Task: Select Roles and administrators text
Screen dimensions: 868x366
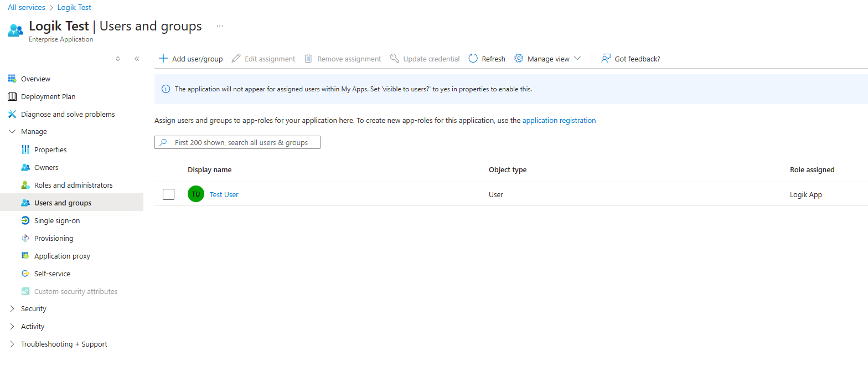Action: [x=74, y=185]
